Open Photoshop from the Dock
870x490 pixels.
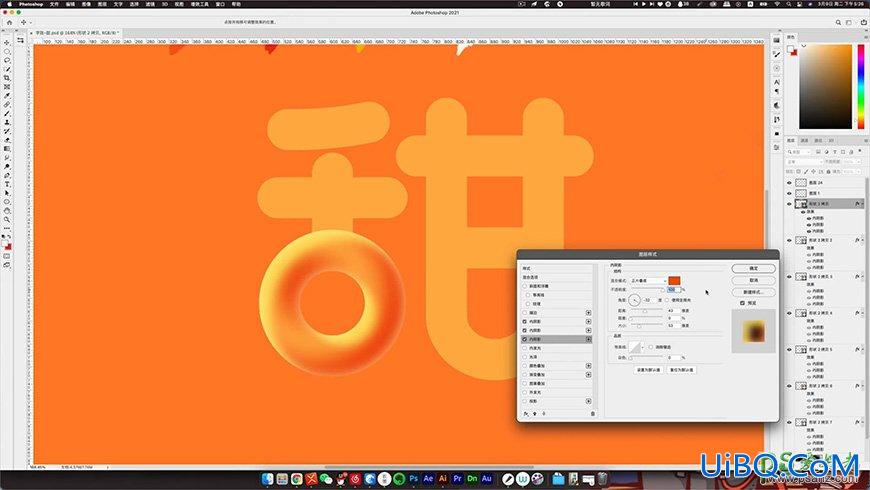413,478
